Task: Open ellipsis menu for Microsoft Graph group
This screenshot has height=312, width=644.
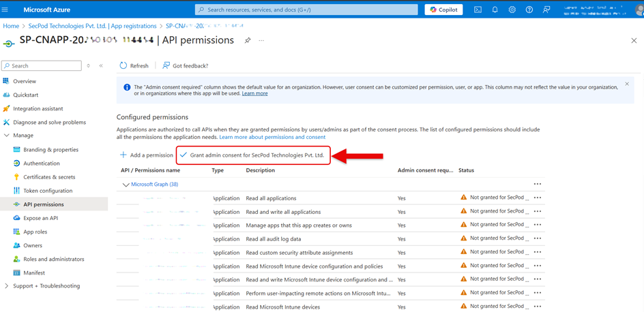Action: coord(537,184)
